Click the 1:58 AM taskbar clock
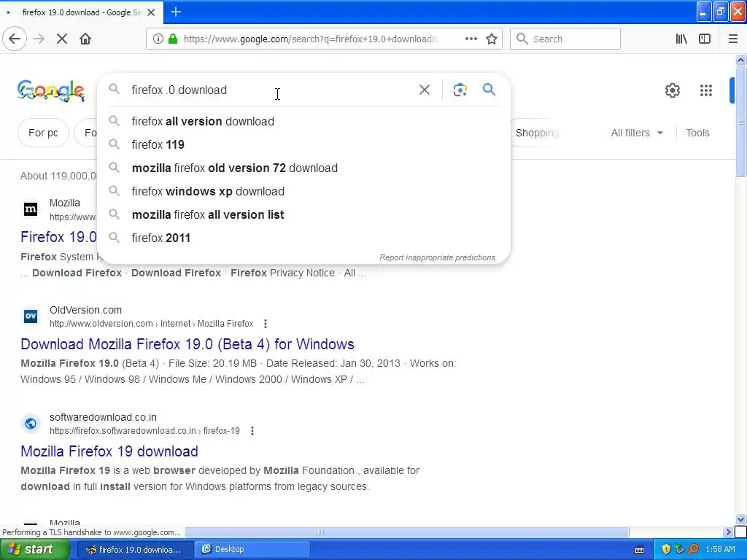Image resolution: width=747 pixels, height=560 pixels. tap(720, 550)
